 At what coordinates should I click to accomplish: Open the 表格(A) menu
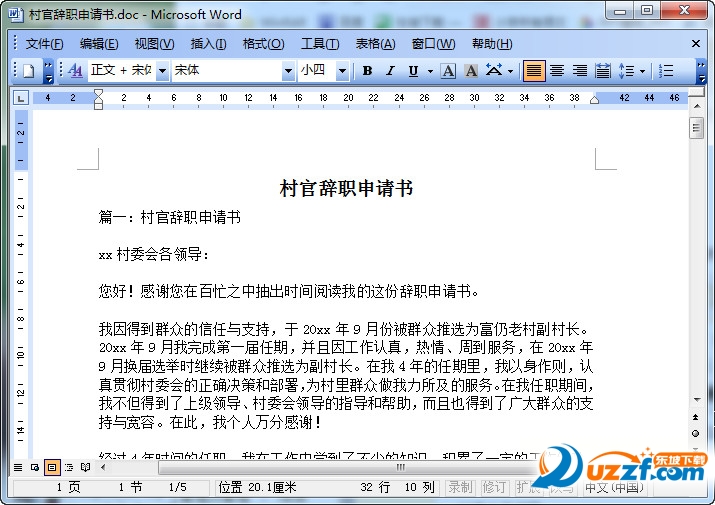pos(375,44)
